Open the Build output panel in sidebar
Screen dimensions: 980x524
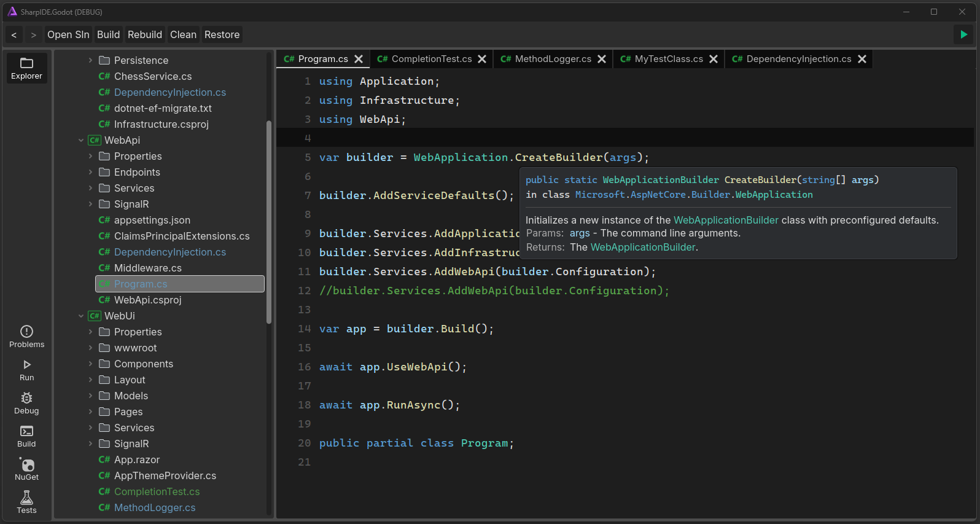pos(26,437)
